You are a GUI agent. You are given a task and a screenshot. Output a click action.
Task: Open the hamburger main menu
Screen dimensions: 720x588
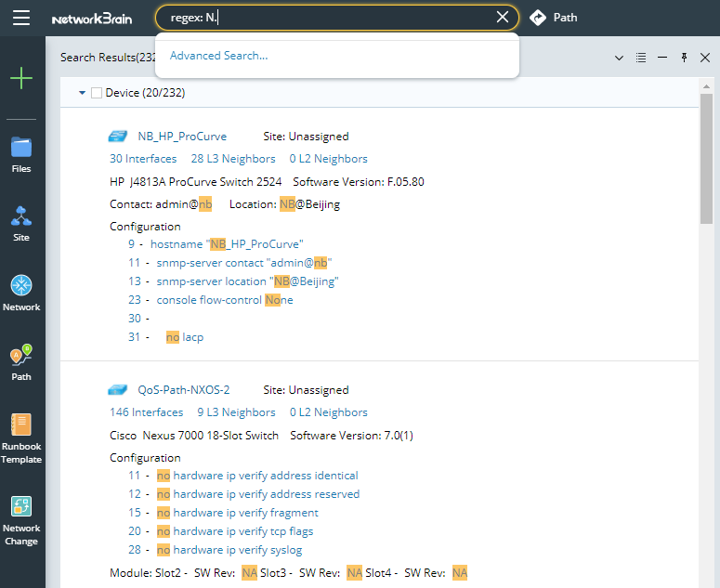click(x=21, y=18)
